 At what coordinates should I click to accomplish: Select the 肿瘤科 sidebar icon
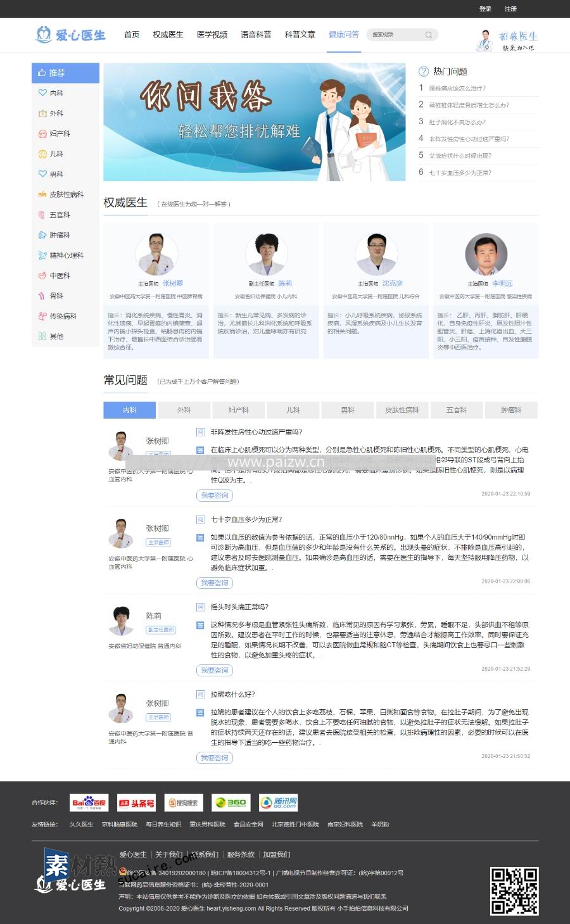coord(42,235)
